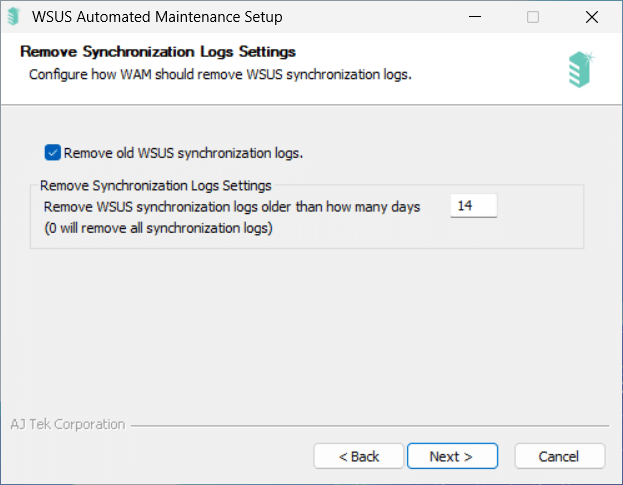Click the bold Remove Synchronization Logs Settings heading
The height and width of the screenshot is (485, 623).
point(158,52)
